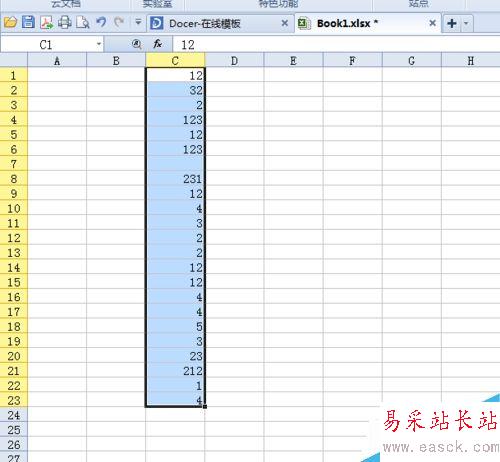Select column B header

116,61
